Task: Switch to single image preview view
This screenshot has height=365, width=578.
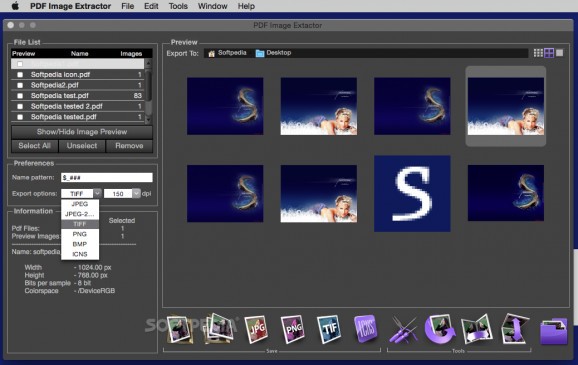Action: pos(560,53)
